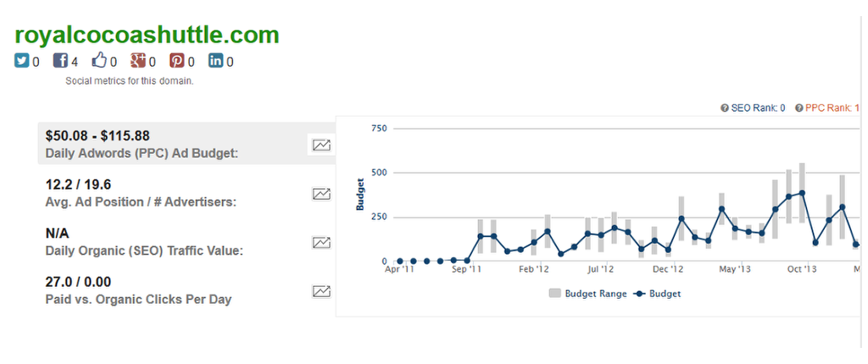Screen dimensions: 868x364
Task: Show chart for Paid vs. Organic Clicks
Action: click(x=321, y=291)
